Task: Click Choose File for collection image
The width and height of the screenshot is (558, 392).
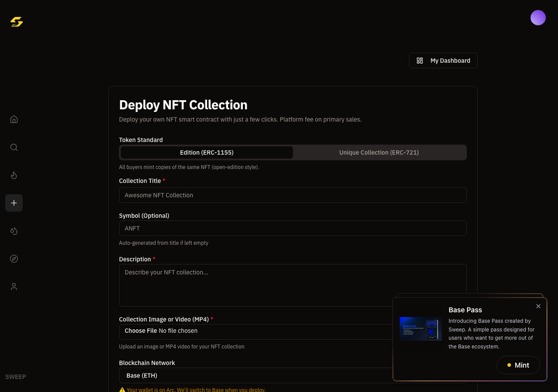Action: [141, 331]
